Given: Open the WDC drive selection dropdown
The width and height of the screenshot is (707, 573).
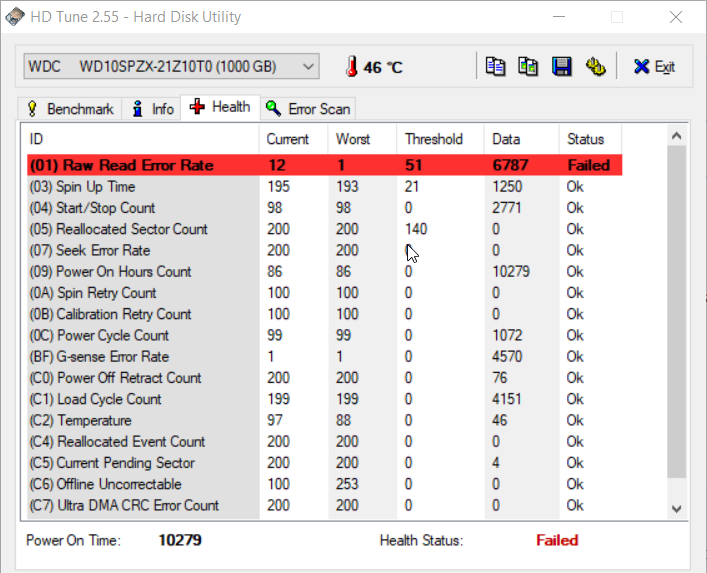Looking at the screenshot, I should [171, 66].
